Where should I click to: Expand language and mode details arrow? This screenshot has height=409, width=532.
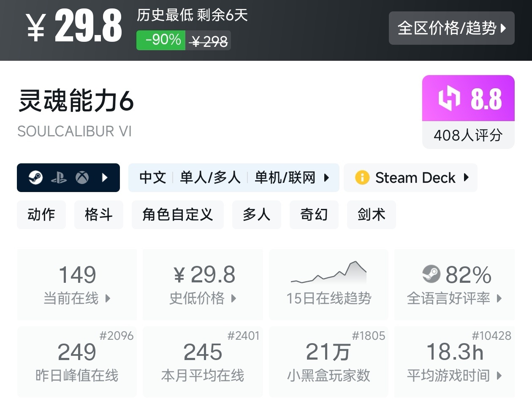[326, 178]
